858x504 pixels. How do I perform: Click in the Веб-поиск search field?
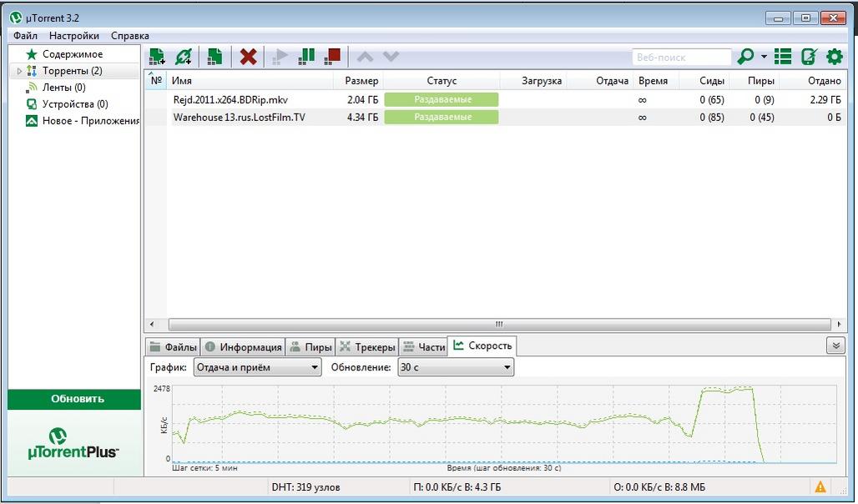tap(681, 57)
